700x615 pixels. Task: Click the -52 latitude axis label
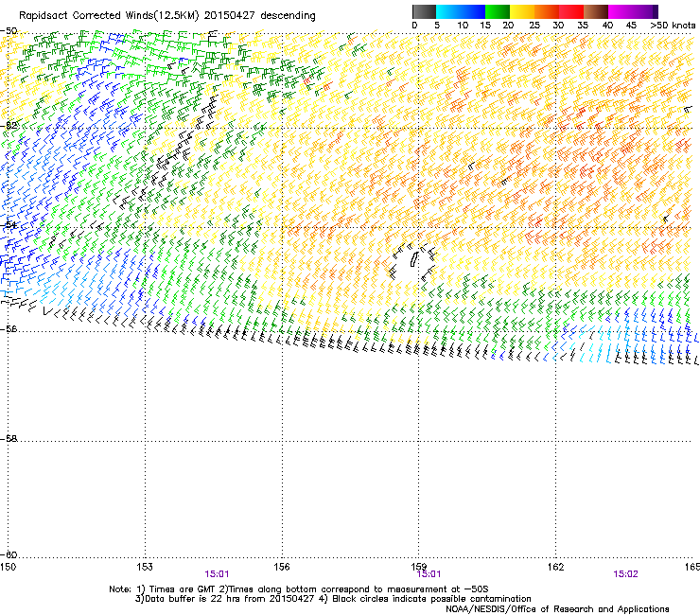click(x=9, y=126)
